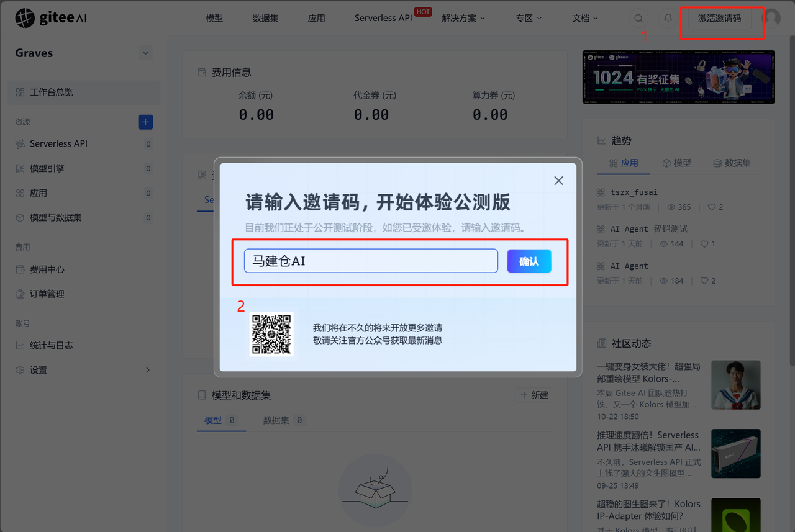The height and width of the screenshot is (532, 795).
Task: Click the 工作台总览 grid icon
Action: (20, 92)
